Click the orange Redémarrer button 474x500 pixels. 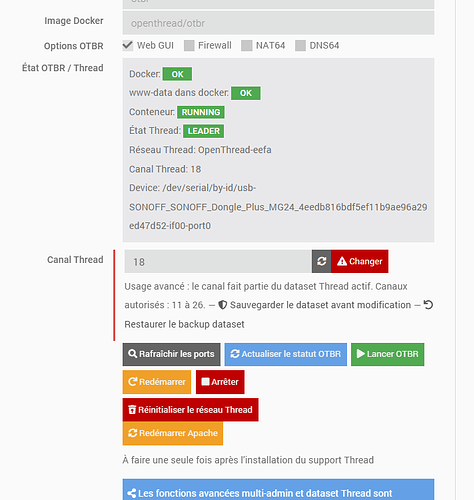pyautogui.click(x=157, y=382)
